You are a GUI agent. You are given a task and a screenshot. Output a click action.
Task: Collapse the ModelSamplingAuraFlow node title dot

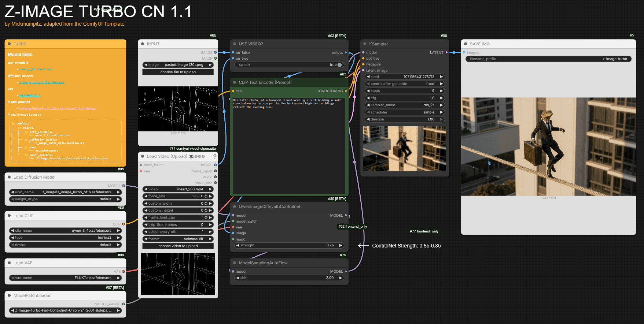(x=234, y=263)
